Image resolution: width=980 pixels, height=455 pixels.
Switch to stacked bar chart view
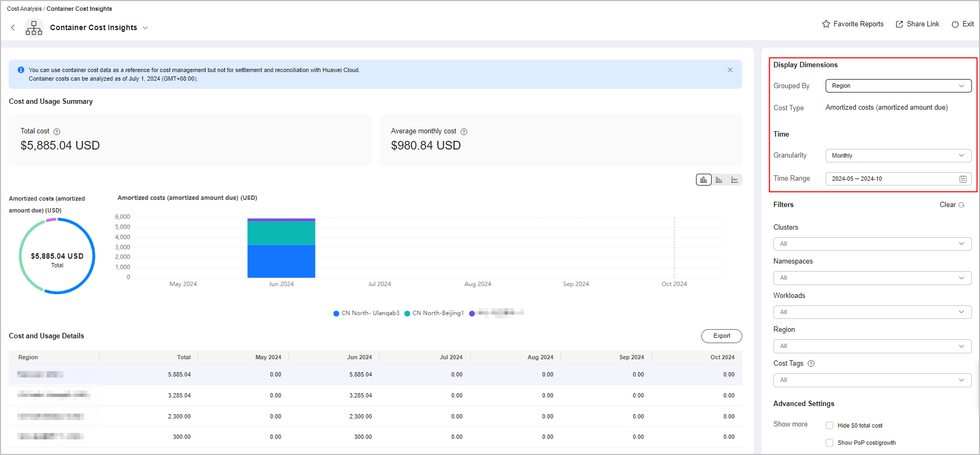pyautogui.click(x=704, y=180)
